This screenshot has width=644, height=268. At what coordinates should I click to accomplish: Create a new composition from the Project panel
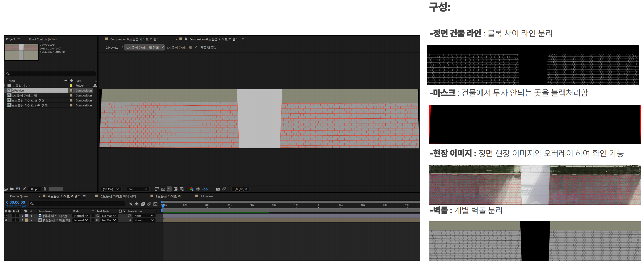tap(18, 189)
